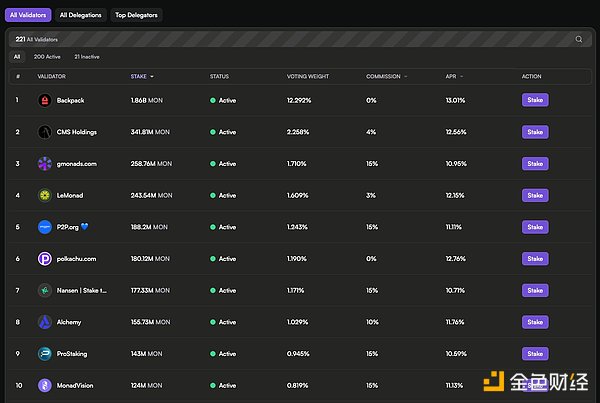The image size is (600, 403).
Task: Click the 13.01% APR value
Action: pyautogui.click(x=455, y=100)
